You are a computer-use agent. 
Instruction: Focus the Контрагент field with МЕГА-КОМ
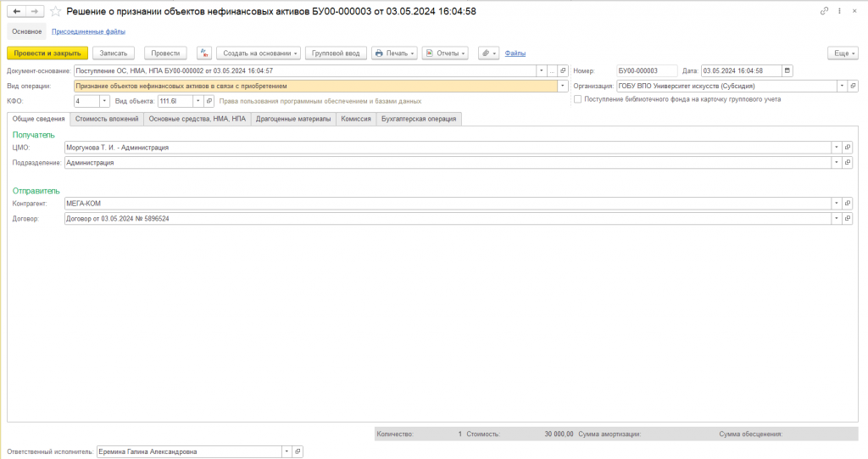[x=448, y=204]
